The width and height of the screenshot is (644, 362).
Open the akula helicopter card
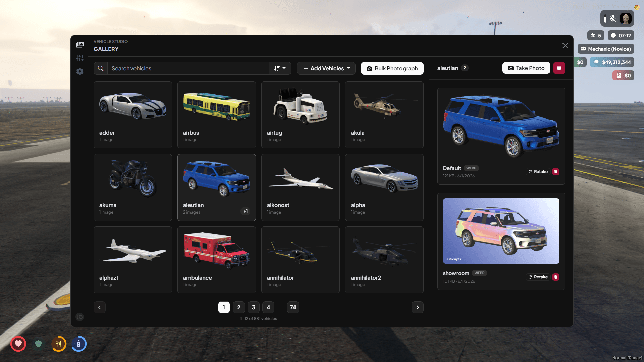click(384, 115)
